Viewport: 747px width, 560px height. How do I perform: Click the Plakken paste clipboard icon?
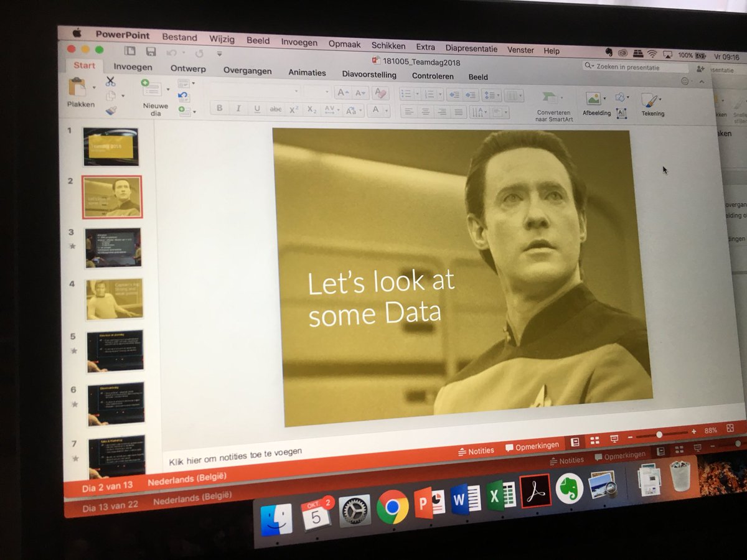[x=78, y=87]
